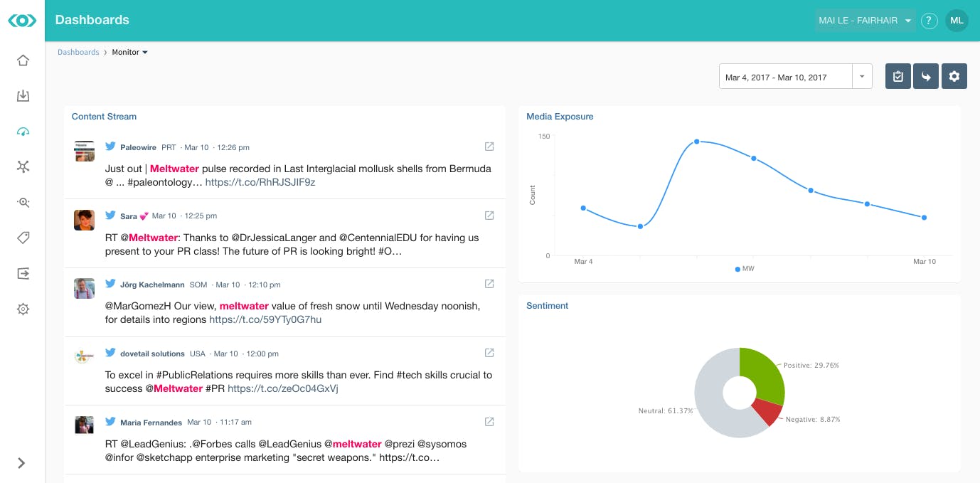Click the Positive: 29.76% label

[x=811, y=365]
